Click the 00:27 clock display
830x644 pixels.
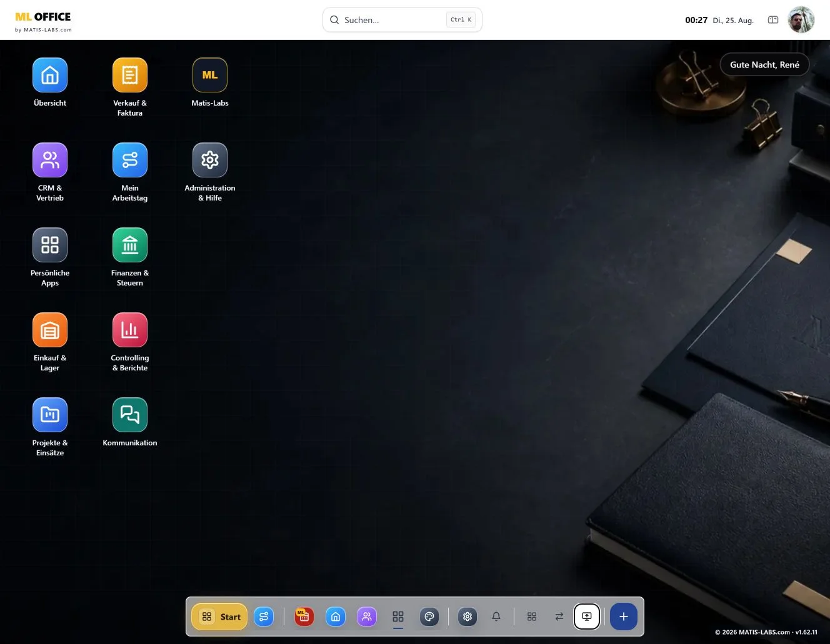coord(696,20)
